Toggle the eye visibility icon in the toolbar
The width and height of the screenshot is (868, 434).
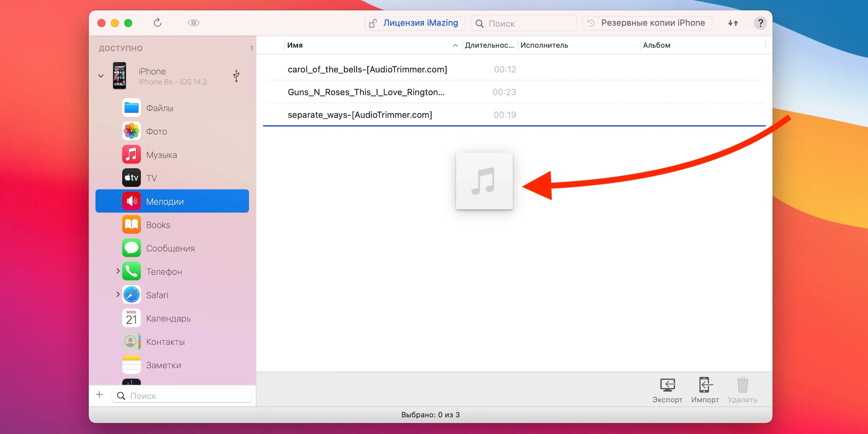[193, 23]
